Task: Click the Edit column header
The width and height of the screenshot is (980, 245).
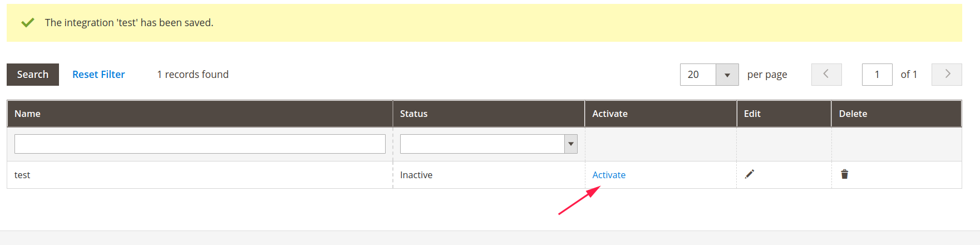Action: tap(752, 114)
